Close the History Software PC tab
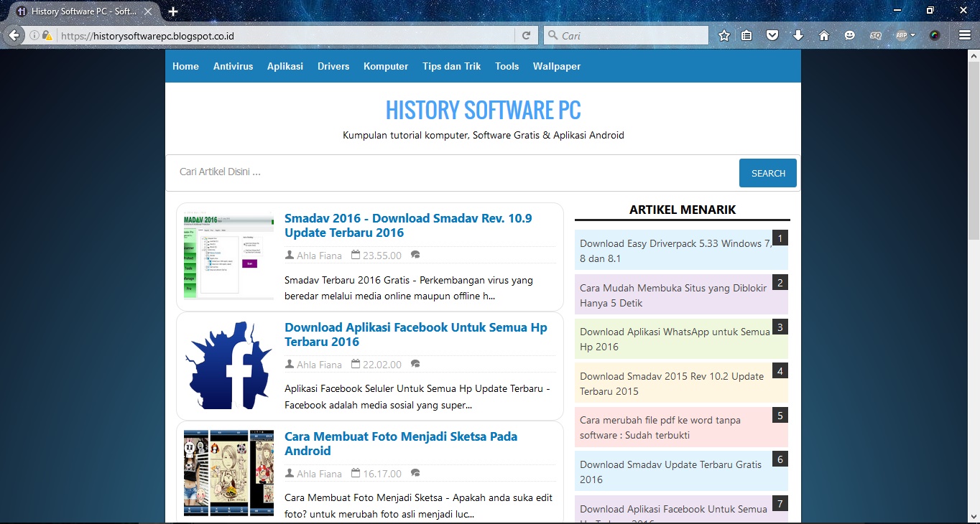The image size is (980, 524). click(x=149, y=11)
